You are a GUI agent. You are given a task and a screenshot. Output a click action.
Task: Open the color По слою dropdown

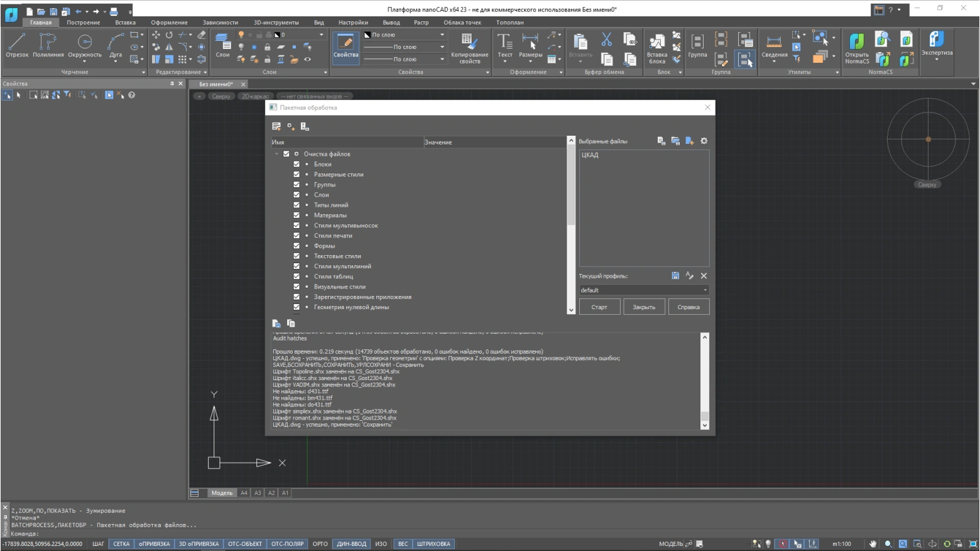tap(405, 35)
